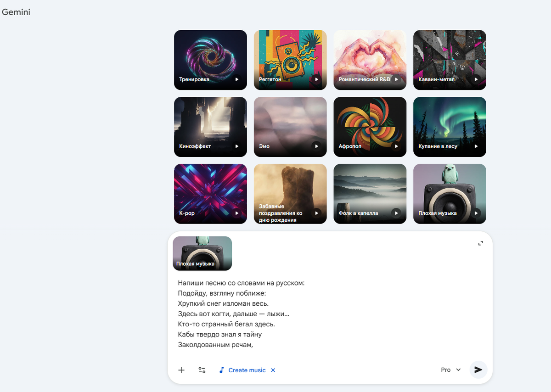Viewport: 551px width, 392px height.
Task: Play the Тренировка music preview
Action: pos(237,79)
